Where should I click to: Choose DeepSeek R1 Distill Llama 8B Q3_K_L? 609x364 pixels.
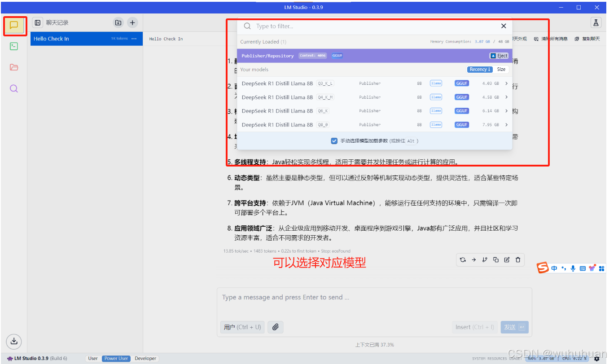[374, 83]
